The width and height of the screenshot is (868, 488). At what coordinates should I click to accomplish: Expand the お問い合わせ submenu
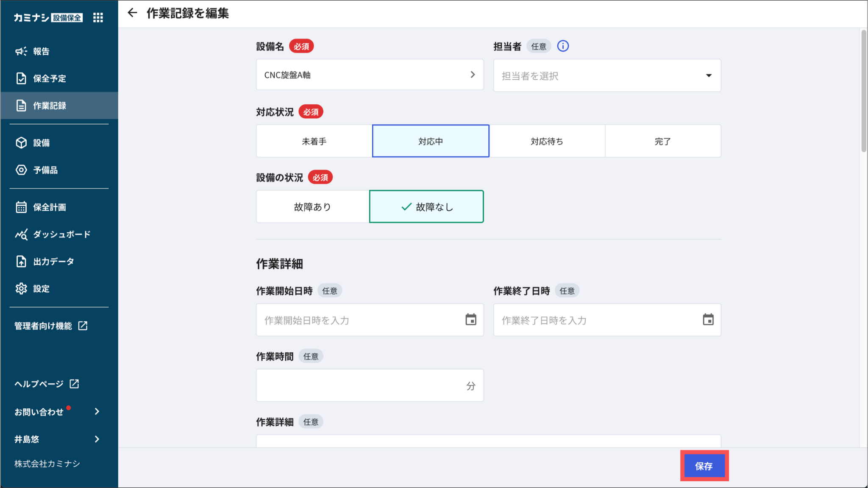click(58, 412)
